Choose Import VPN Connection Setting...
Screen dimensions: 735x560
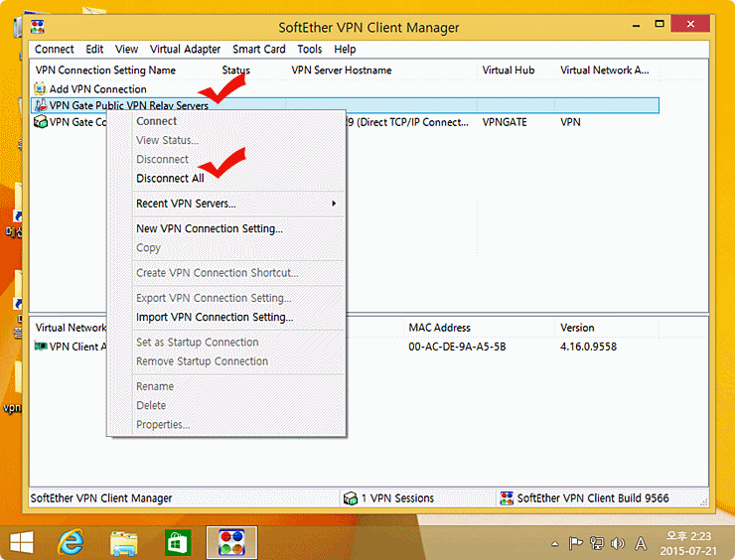click(x=226, y=318)
